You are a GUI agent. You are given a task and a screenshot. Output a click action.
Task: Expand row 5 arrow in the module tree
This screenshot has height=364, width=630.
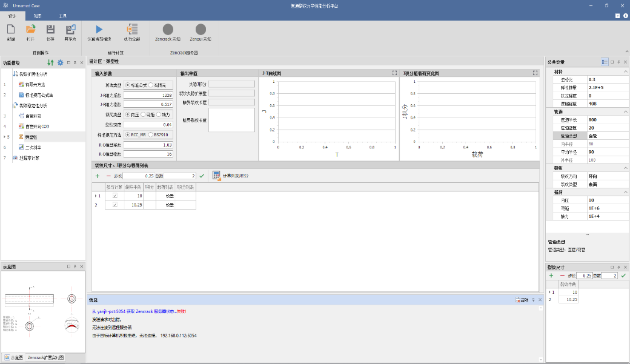[x=4, y=137]
